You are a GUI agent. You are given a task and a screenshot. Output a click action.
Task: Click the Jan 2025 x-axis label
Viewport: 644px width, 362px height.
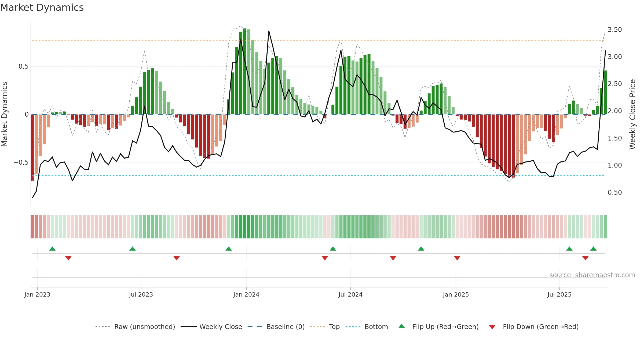(x=456, y=294)
